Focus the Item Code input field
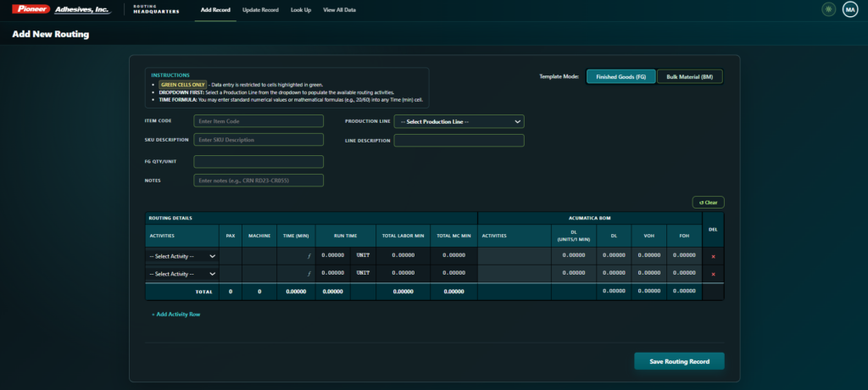Viewport: 868px width, 390px height. [259, 120]
